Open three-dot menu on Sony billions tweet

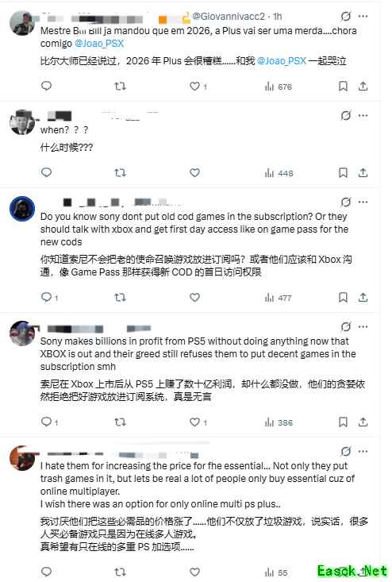pos(363,326)
